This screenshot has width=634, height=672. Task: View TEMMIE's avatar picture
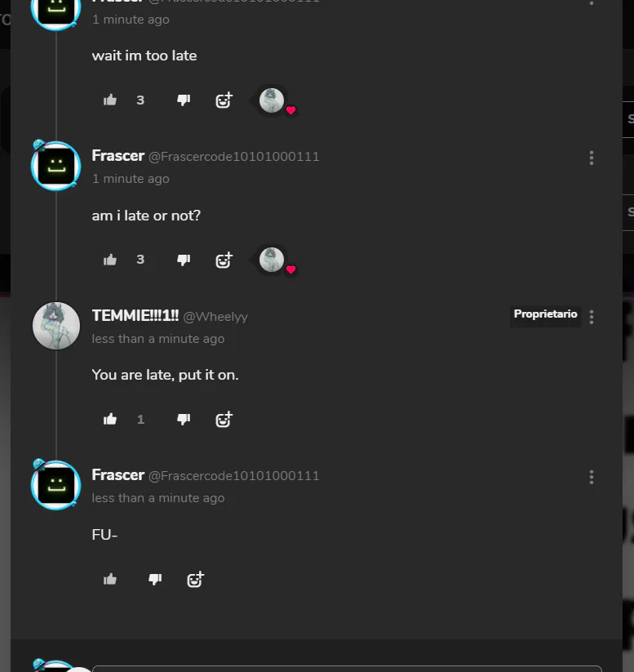coord(56,326)
